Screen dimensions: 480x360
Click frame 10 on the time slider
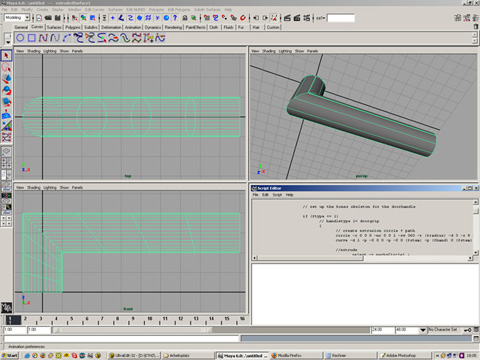[150, 320]
